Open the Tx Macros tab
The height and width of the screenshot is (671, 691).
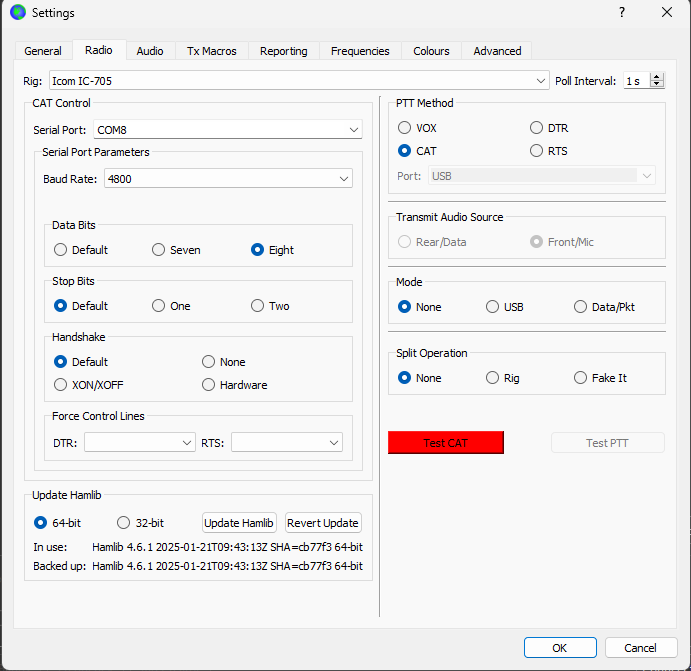coord(212,51)
